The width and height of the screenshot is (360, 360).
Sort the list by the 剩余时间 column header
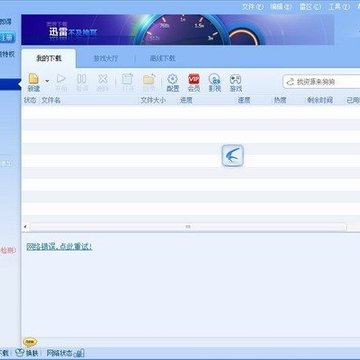click(320, 100)
